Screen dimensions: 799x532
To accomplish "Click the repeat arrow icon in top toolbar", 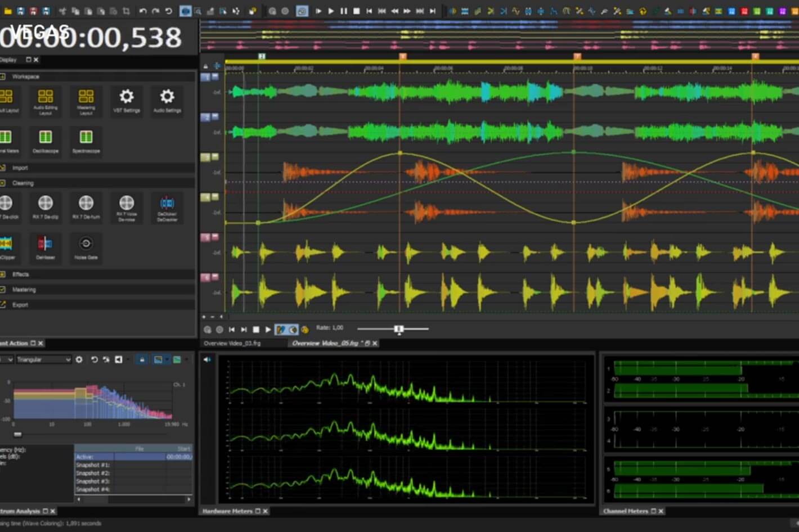I will pos(168,11).
